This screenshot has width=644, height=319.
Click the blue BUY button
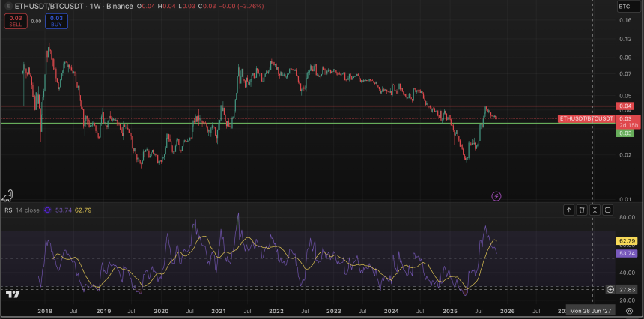point(56,22)
